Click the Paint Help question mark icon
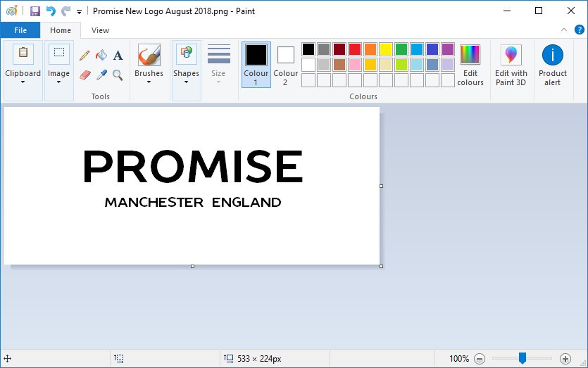The height and width of the screenshot is (368, 588). (579, 30)
